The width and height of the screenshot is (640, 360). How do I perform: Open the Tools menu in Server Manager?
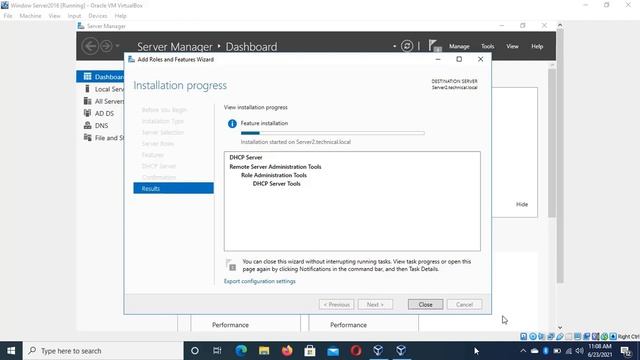click(487, 47)
